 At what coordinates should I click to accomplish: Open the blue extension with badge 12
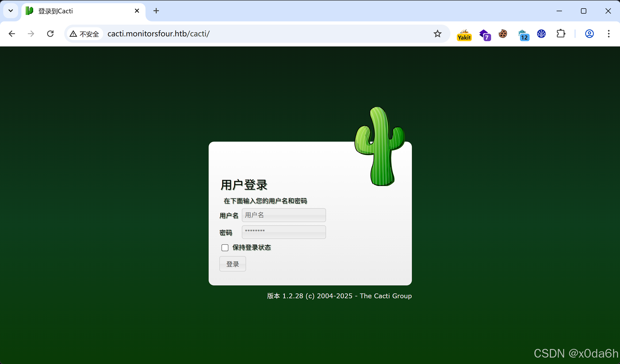[x=523, y=34]
